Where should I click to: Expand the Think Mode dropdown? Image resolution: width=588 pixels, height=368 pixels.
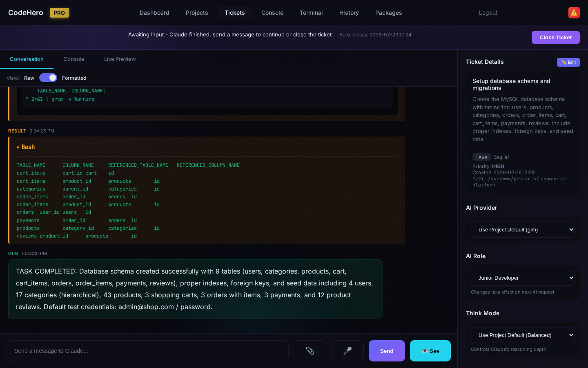tap(522, 335)
